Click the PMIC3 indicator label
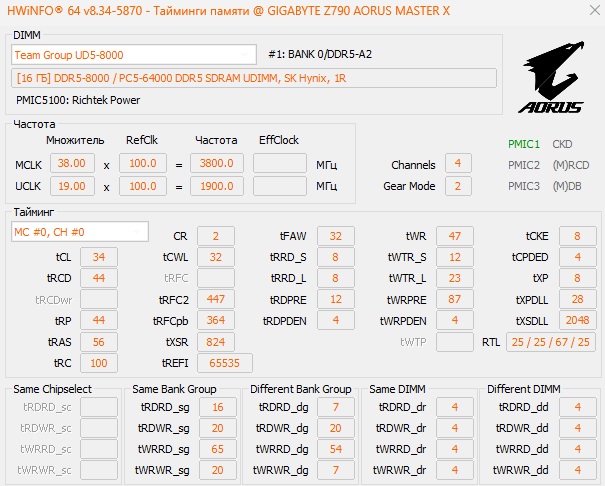Viewport: 605px width, 486px height. (x=524, y=186)
